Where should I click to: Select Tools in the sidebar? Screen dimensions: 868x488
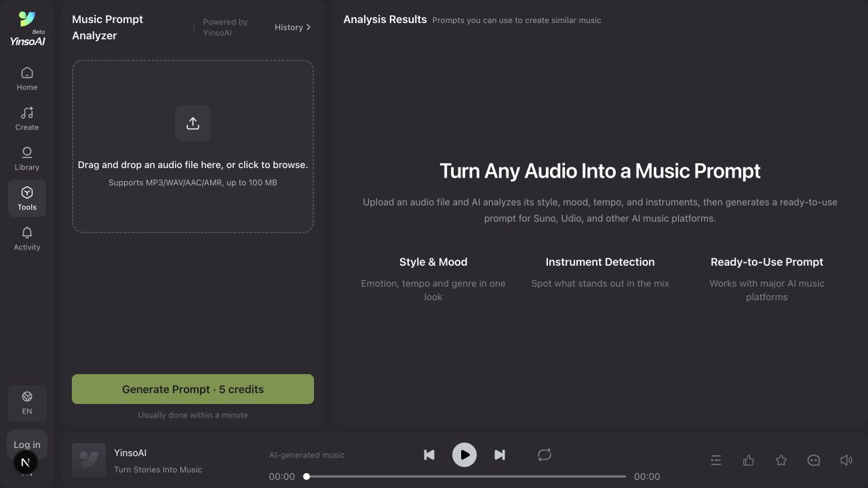pyautogui.click(x=27, y=199)
